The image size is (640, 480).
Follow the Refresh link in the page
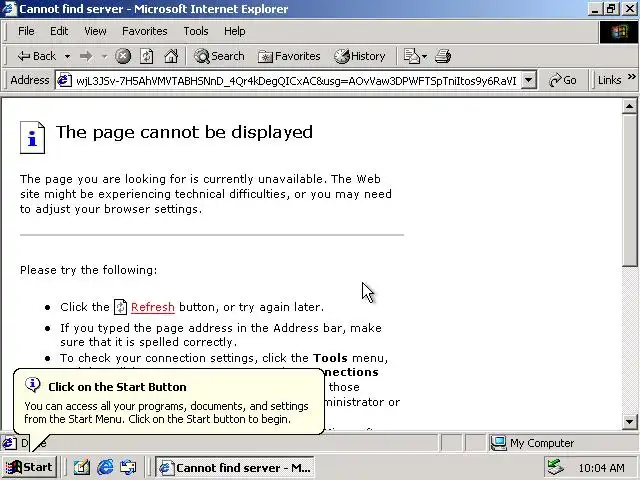click(x=153, y=307)
